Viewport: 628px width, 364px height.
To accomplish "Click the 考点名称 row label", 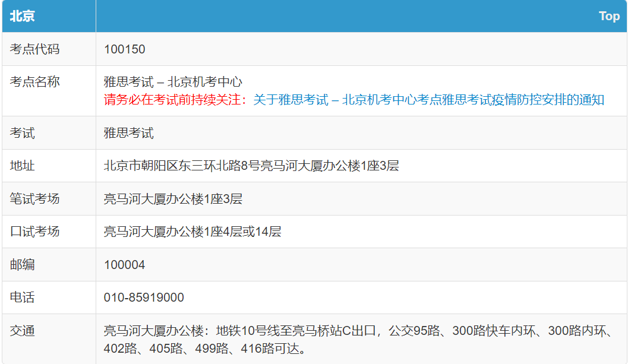I will click(x=34, y=82).
